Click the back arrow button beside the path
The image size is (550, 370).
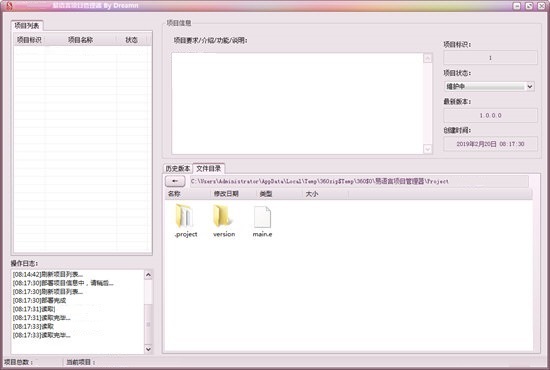point(175,181)
